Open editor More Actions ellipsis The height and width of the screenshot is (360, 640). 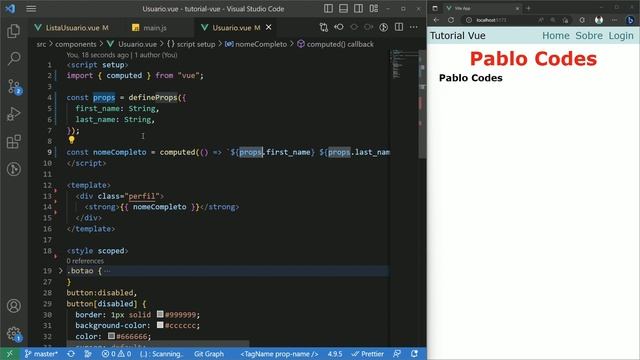point(413,27)
